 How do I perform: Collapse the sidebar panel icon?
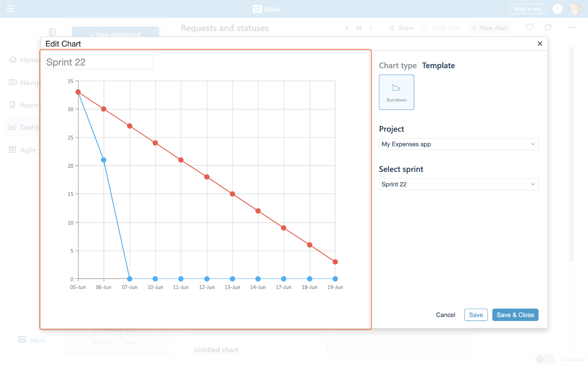tap(53, 32)
